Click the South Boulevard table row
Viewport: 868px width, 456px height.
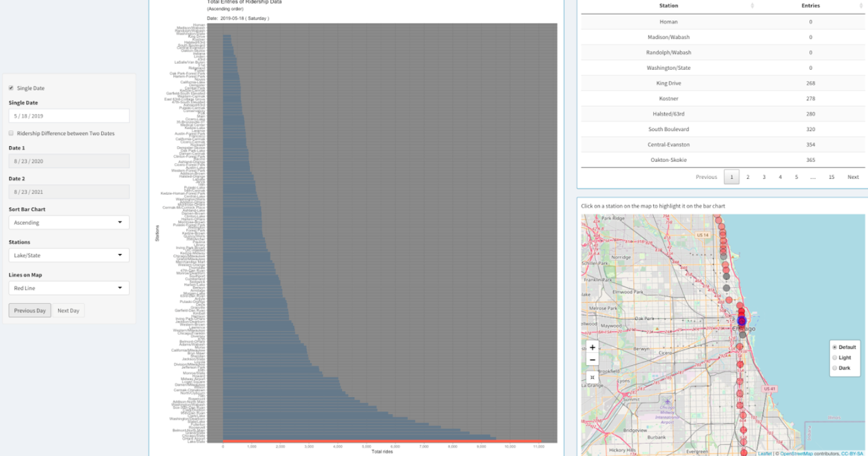723,129
